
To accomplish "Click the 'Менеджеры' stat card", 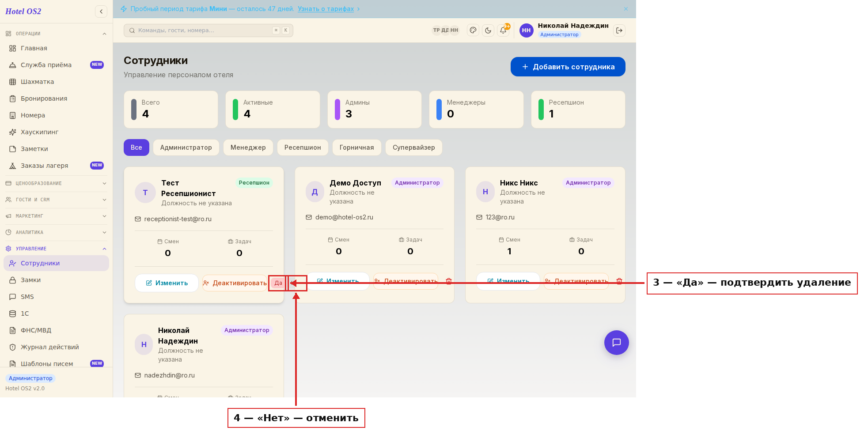I will [x=476, y=109].
